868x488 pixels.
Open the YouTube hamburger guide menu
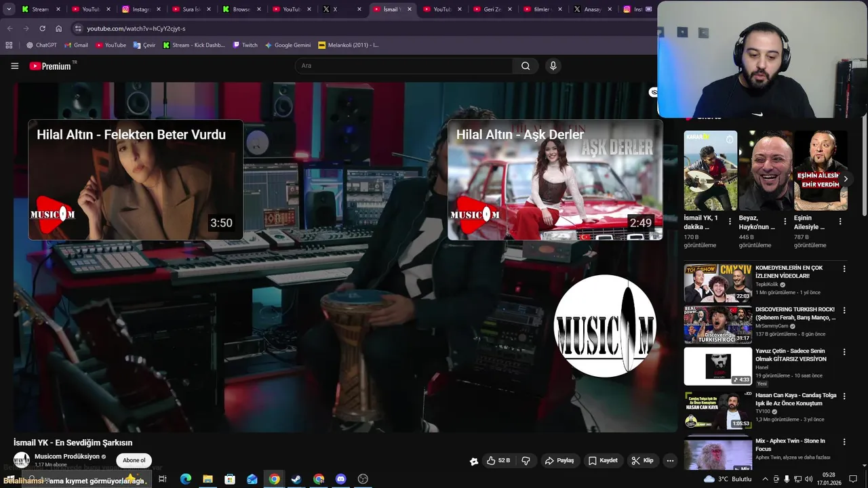[14, 66]
